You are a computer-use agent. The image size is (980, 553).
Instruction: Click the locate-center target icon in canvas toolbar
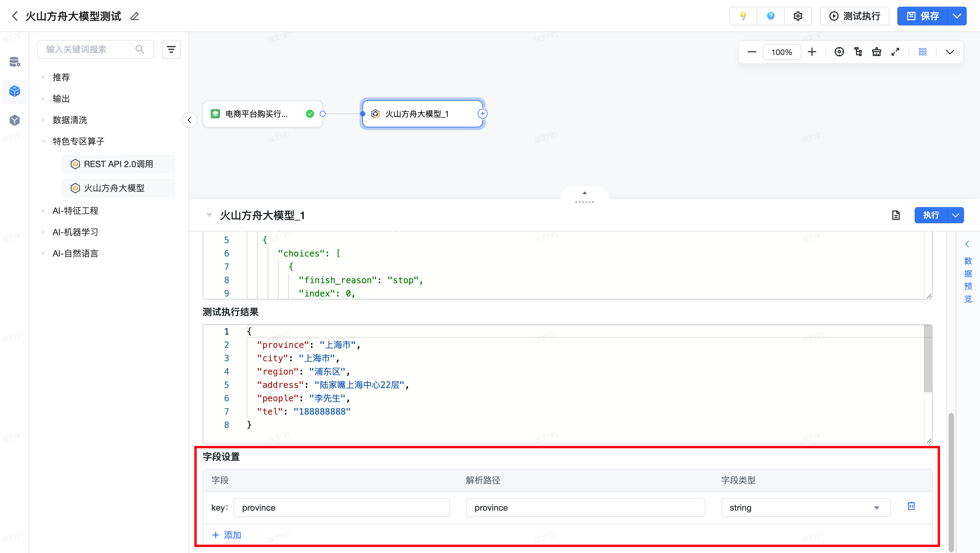click(839, 52)
